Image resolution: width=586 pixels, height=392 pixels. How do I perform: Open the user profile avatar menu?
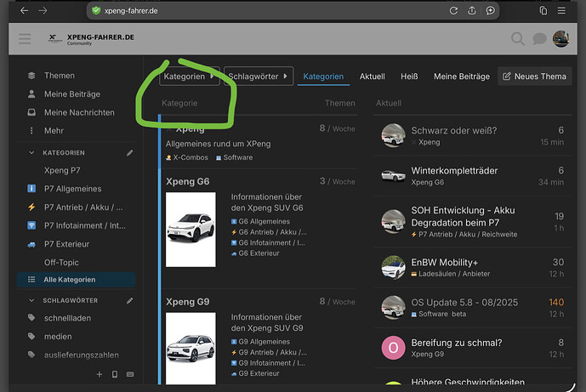(x=561, y=39)
